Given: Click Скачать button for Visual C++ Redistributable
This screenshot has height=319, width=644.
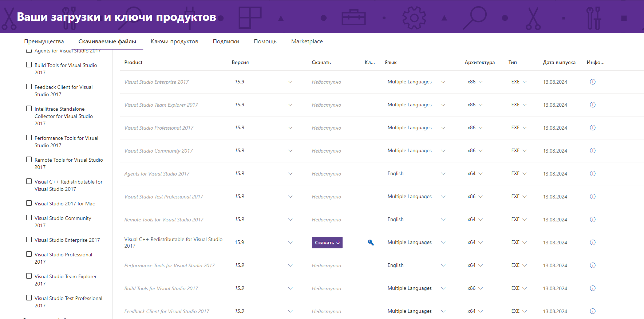Looking at the screenshot, I should click(327, 243).
